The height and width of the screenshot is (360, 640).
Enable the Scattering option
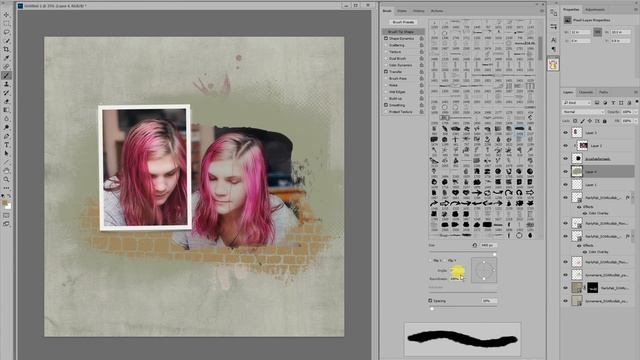(386, 45)
